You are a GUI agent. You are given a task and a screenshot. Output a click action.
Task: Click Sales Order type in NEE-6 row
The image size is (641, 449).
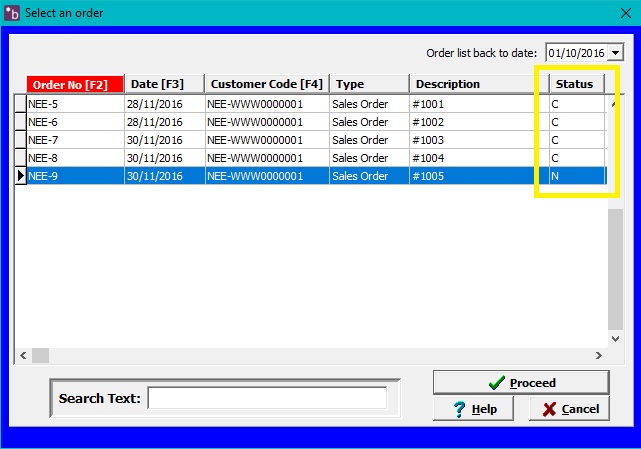click(x=370, y=122)
